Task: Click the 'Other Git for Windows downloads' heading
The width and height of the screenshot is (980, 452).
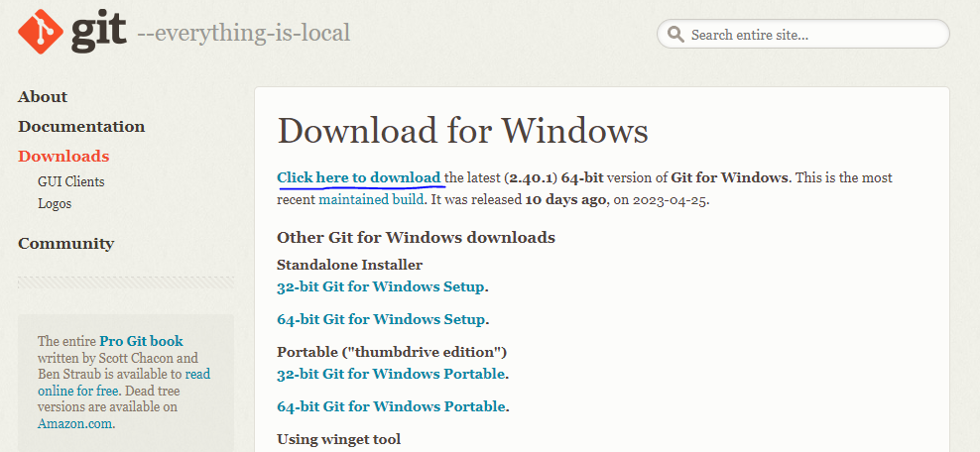Action: tap(416, 237)
